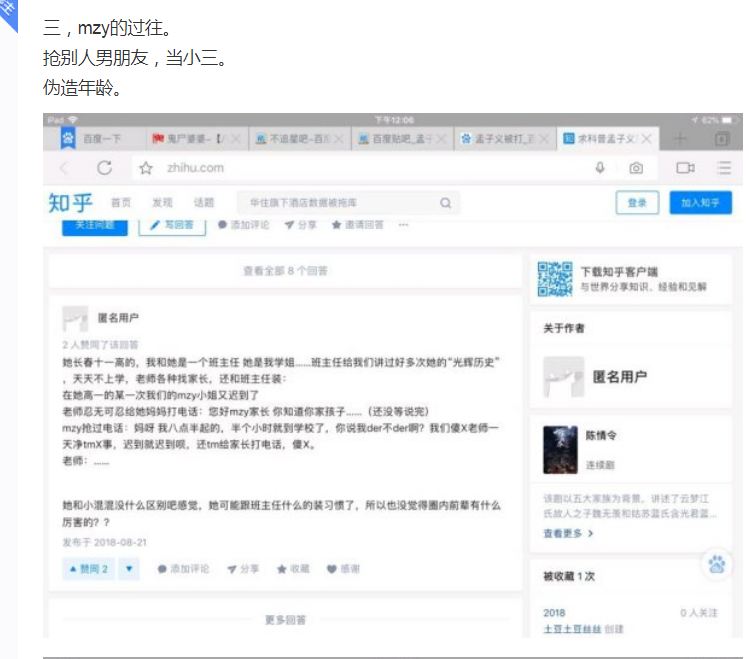Click 分享 under the question
749x659 pixels.
click(300, 225)
